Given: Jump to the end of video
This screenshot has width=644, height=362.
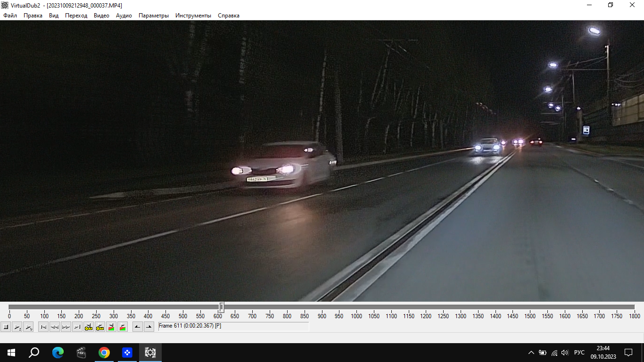Looking at the screenshot, I should coord(77,327).
